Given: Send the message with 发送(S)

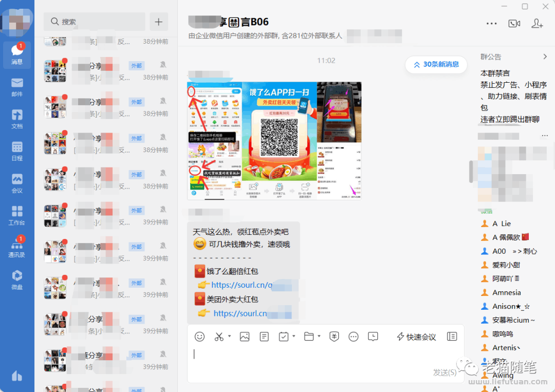Looking at the screenshot, I should [x=445, y=372].
